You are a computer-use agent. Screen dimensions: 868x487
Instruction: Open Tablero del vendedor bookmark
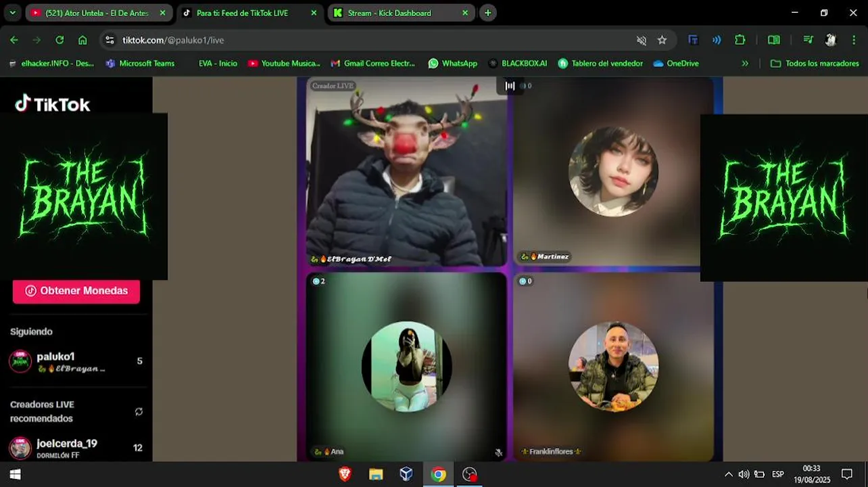point(600,64)
